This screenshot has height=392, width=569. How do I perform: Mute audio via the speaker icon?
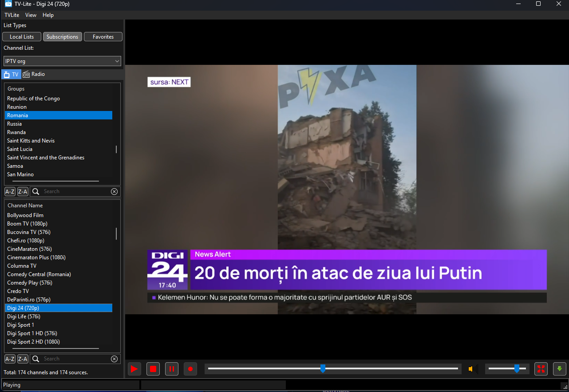pos(473,369)
